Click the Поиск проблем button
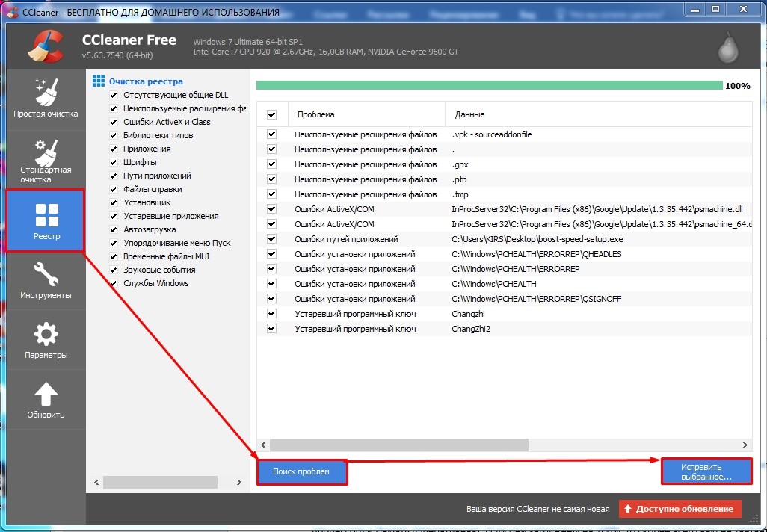The height and width of the screenshot is (532, 767). click(x=301, y=472)
